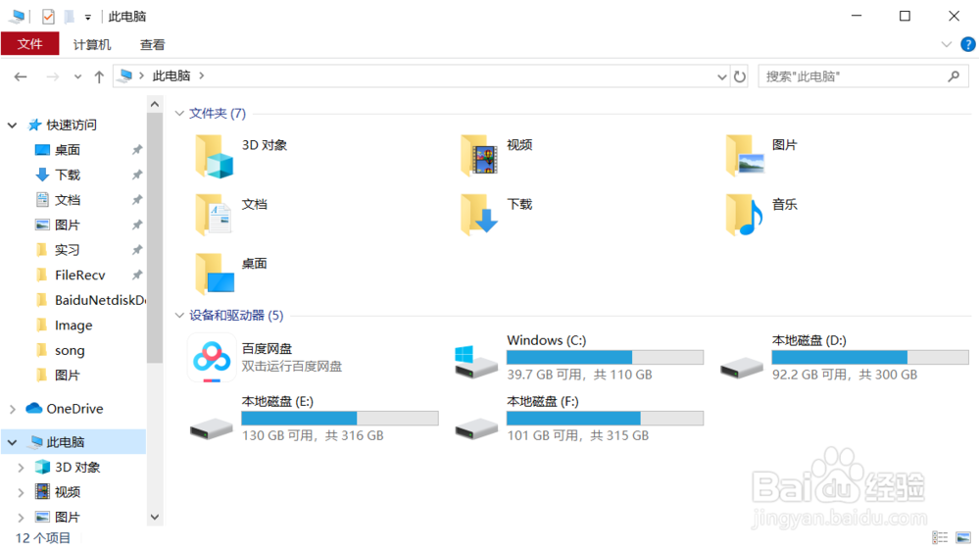Open the 音乐 music folder icon
The width and height of the screenshot is (980, 551).
click(744, 215)
